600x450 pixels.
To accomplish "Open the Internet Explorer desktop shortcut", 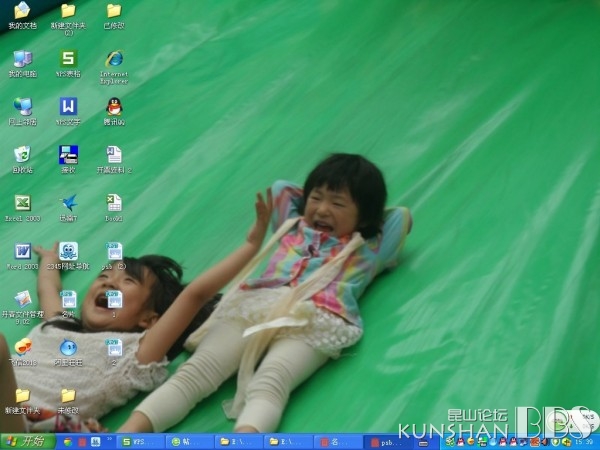I will [114, 67].
